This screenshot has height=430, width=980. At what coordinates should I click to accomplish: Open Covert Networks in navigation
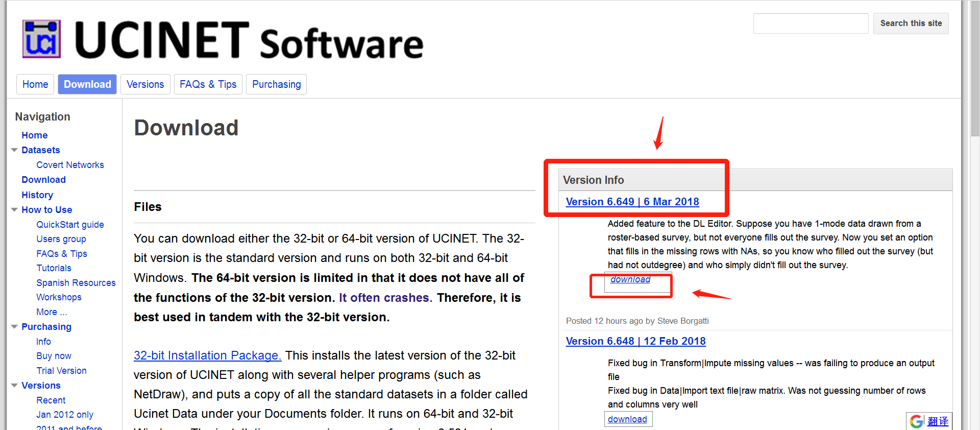(70, 165)
